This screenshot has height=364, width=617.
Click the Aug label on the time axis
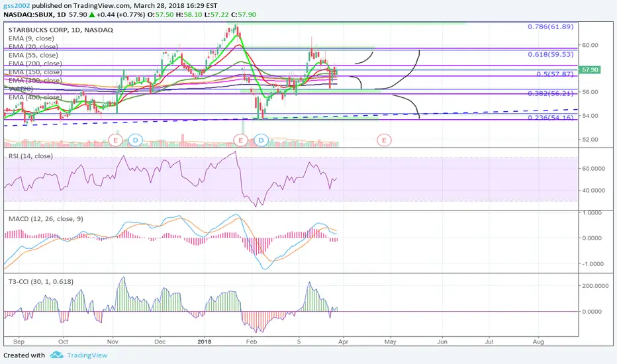click(x=538, y=341)
